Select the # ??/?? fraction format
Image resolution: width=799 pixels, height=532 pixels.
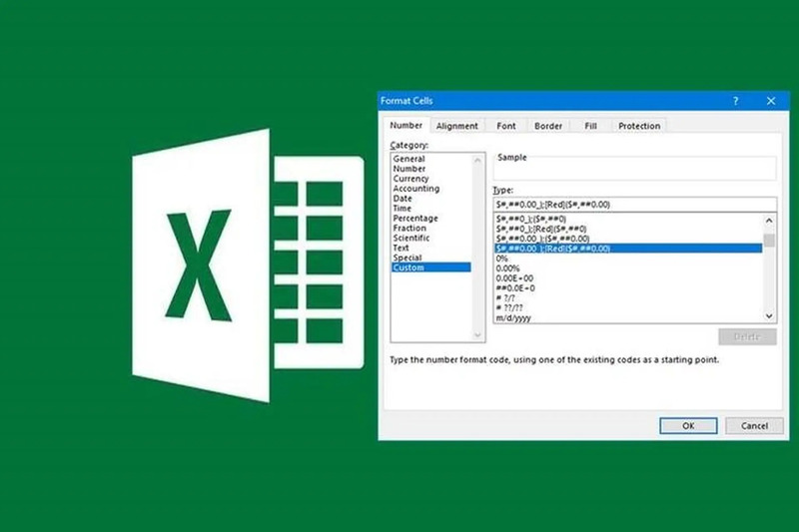[x=628, y=308]
